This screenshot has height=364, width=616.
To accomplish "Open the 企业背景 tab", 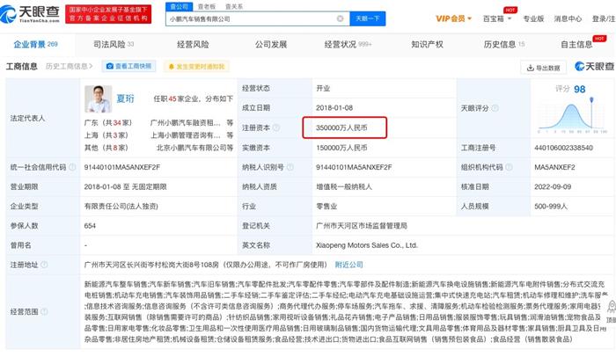I will click(x=36, y=44).
